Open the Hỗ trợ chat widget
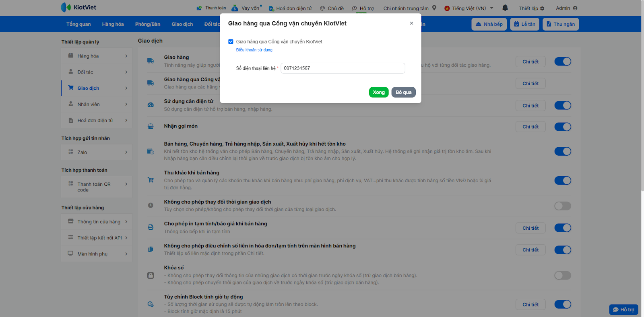 pos(623,309)
